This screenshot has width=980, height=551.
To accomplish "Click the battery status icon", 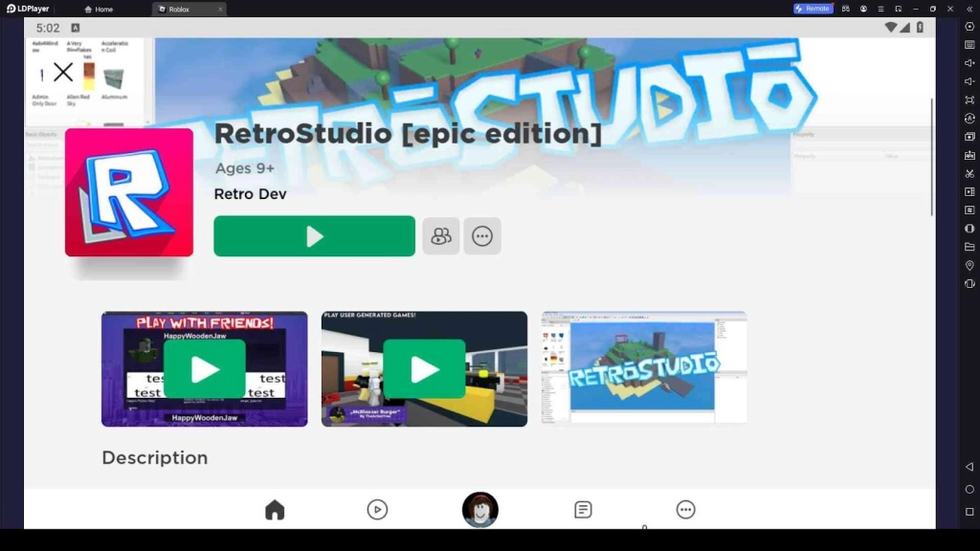I will (x=920, y=28).
